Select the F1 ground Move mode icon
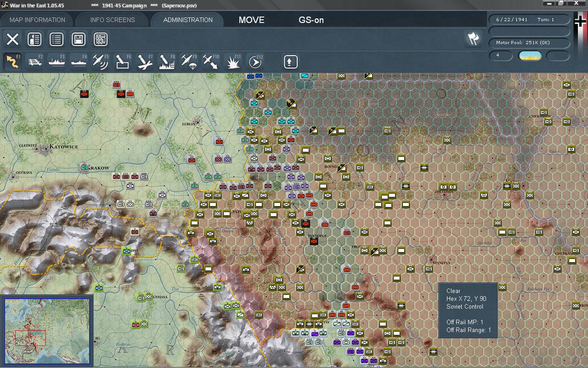The height and width of the screenshot is (368, 588). [x=12, y=62]
